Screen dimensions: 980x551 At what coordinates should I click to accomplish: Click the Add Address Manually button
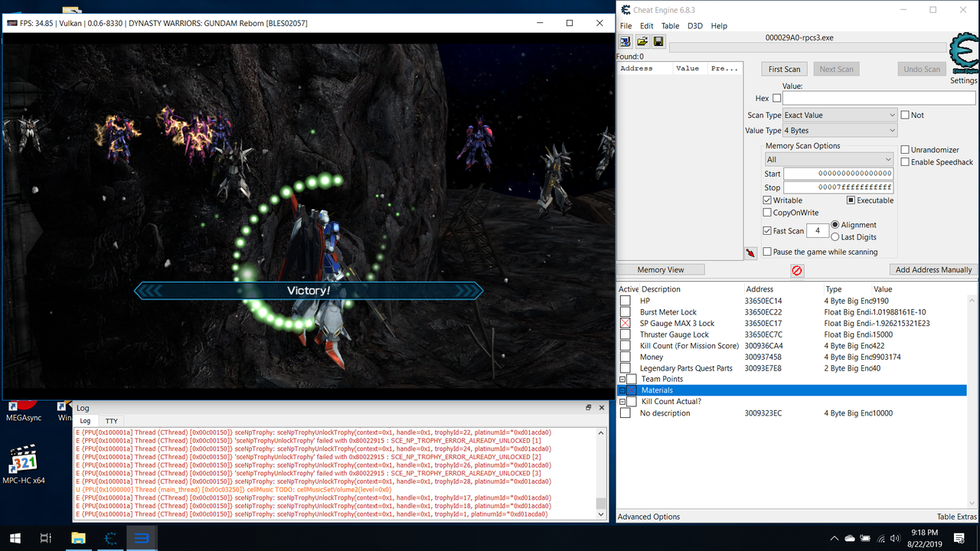point(933,269)
